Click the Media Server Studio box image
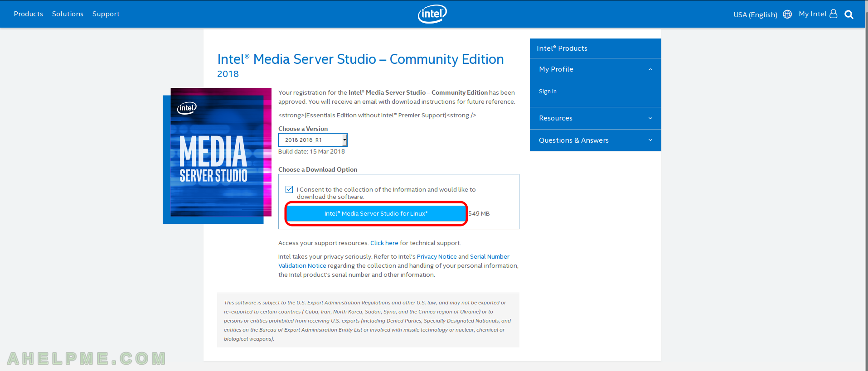The height and width of the screenshot is (371, 868). click(x=217, y=156)
